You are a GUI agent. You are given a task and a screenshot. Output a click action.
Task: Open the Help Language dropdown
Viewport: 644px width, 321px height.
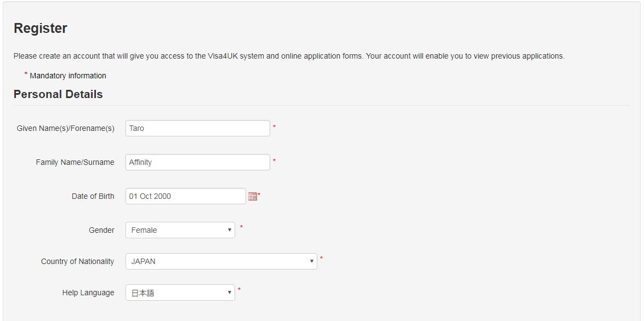pyautogui.click(x=180, y=293)
